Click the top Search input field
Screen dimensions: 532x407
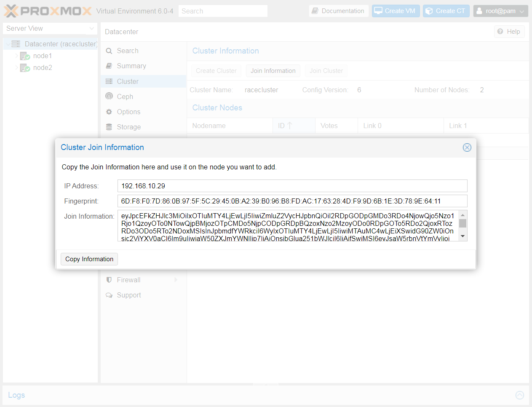pyautogui.click(x=223, y=11)
